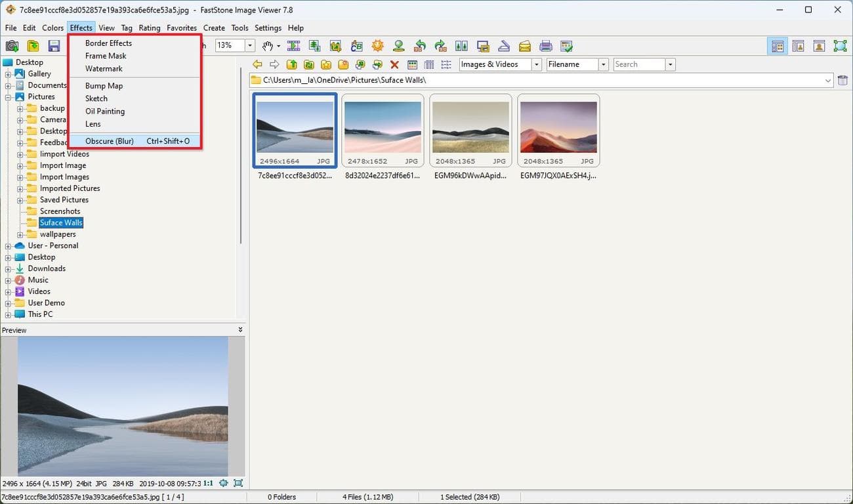
Task: Select the EGM97JQX0AExSH4 thumbnail
Action: click(x=558, y=129)
